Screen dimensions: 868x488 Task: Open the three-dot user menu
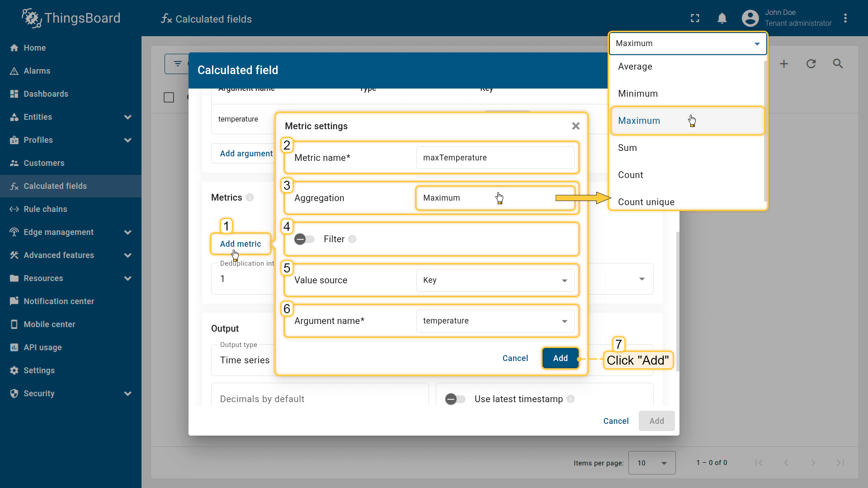click(x=845, y=18)
